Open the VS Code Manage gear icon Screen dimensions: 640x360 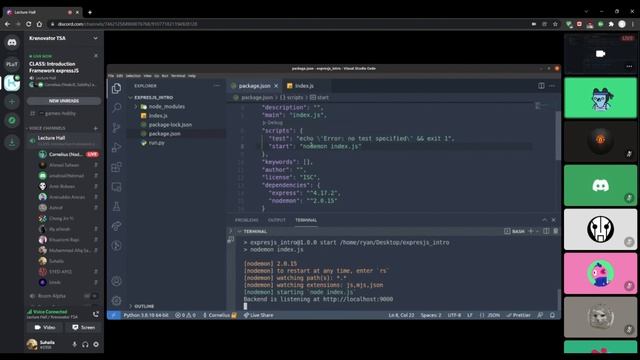[x=116, y=300]
